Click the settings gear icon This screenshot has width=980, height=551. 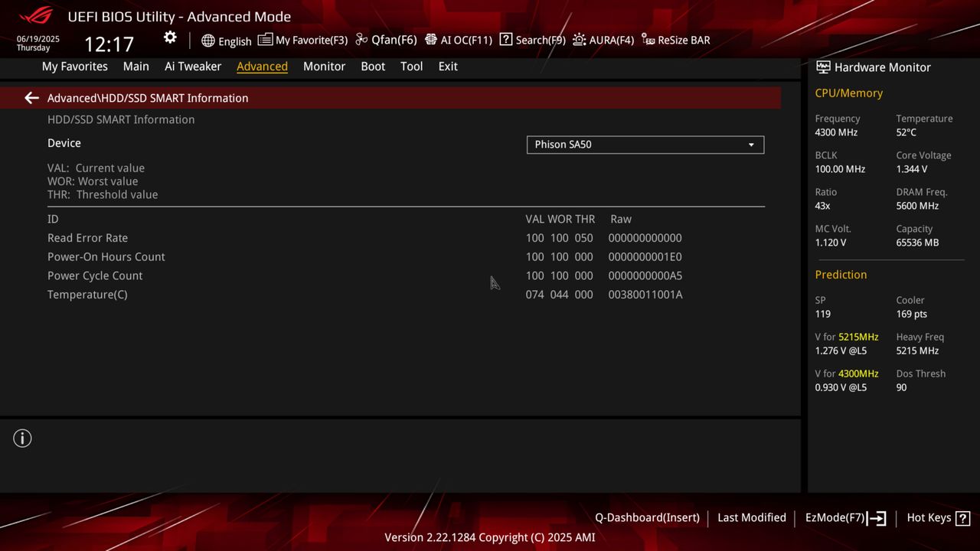(169, 37)
